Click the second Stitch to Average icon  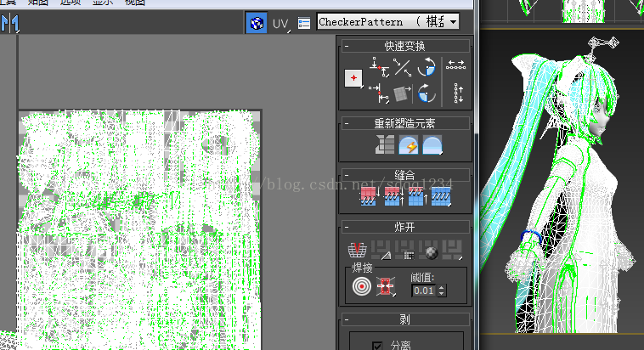click(393, 196)
